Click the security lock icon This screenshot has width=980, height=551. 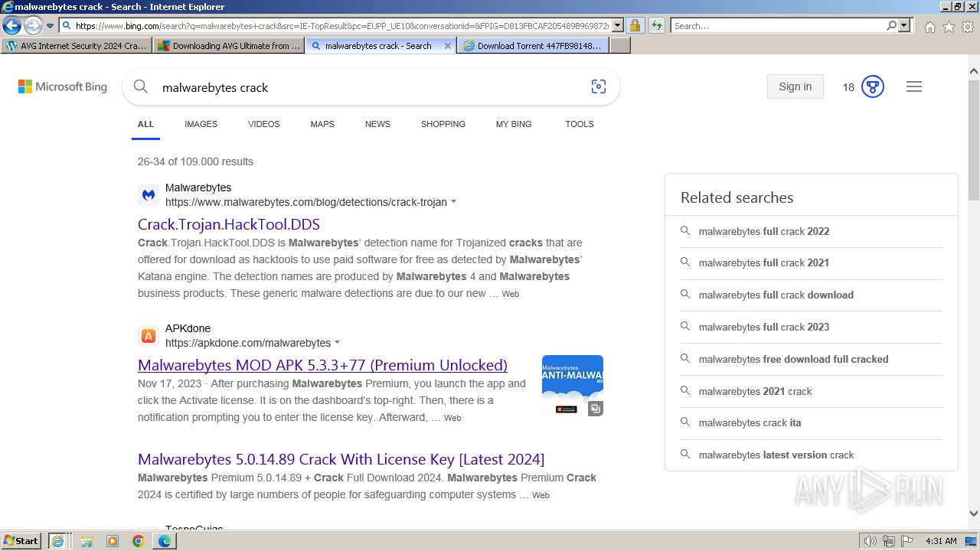click(x=635, y=26)
